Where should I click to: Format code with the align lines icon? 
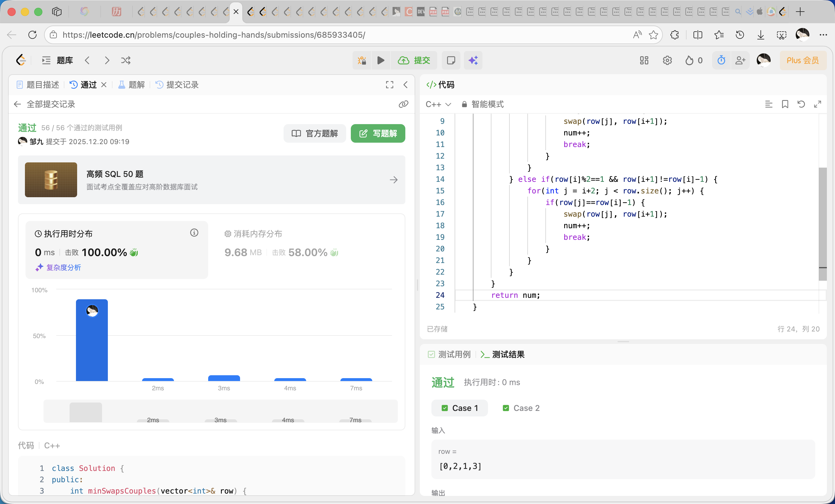pos(769,104)
